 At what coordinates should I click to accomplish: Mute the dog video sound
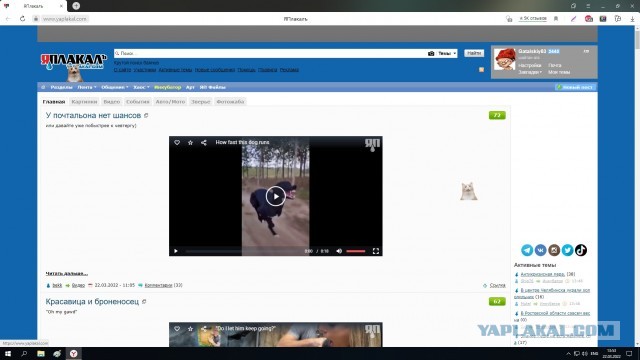pyautogui.click(x=339, y=251)
